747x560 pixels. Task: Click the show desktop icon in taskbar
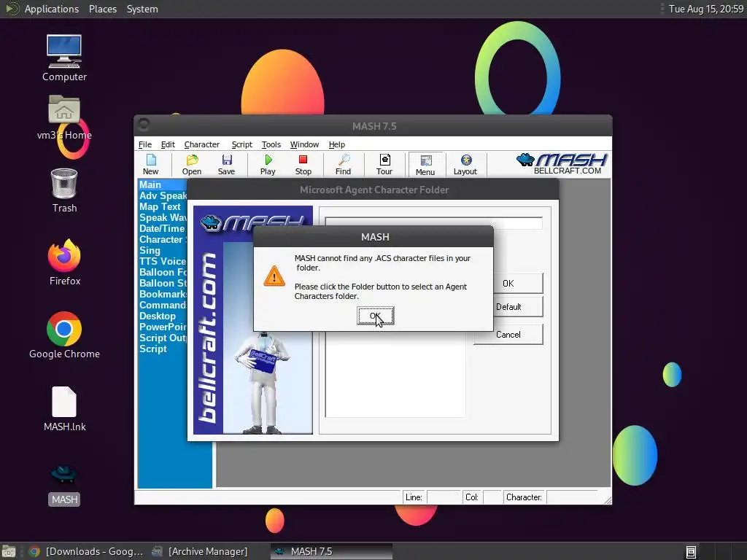9,551
